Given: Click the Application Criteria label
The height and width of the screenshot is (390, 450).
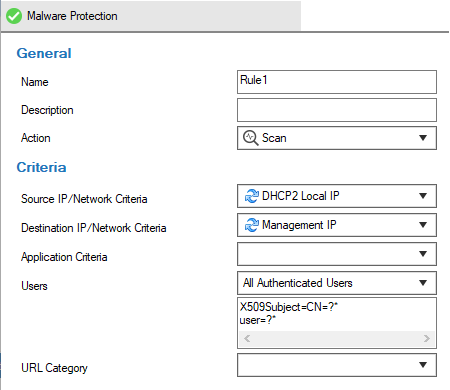Looking at the screenshot, I should point(64,257).
